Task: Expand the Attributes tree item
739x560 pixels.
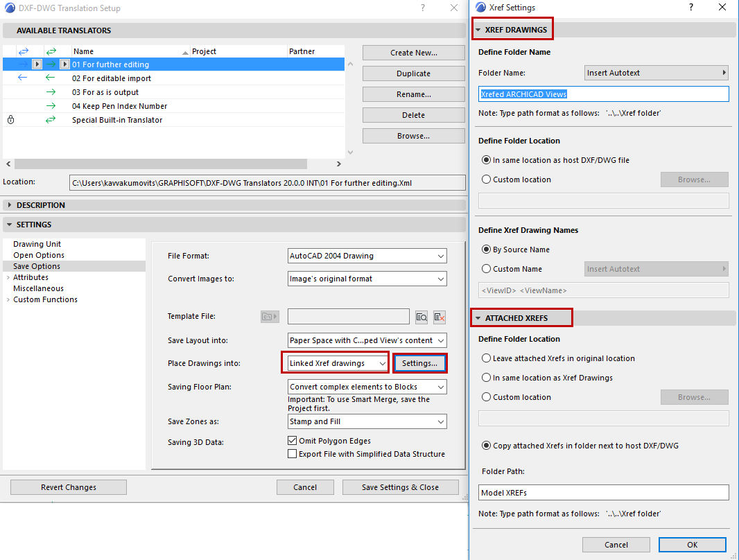Action: coord(8,277)
